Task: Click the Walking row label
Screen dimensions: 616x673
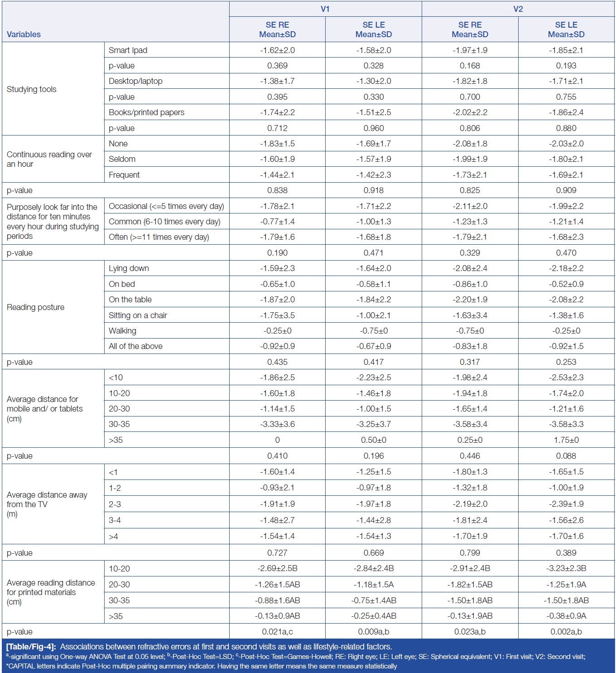Action: (x=122, y=331)
